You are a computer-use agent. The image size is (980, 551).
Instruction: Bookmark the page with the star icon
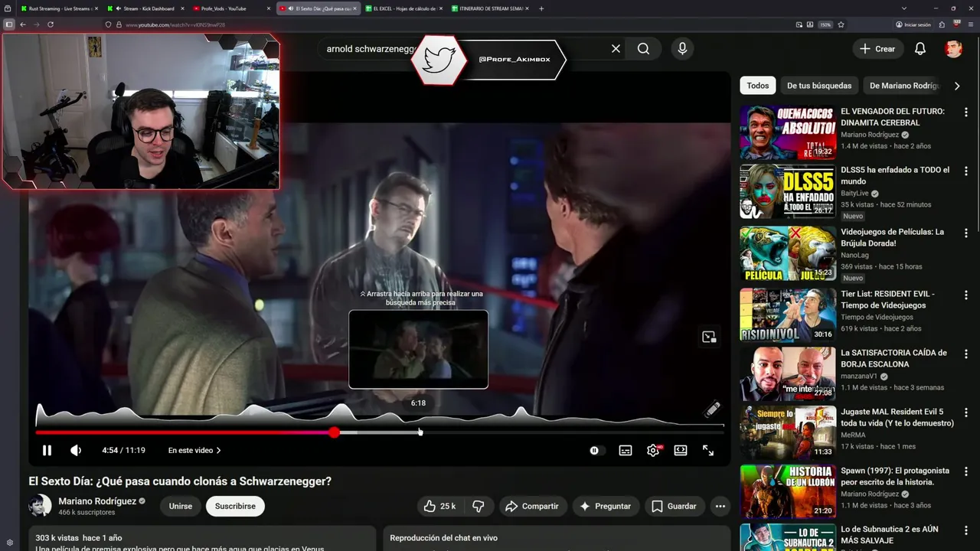841,24
